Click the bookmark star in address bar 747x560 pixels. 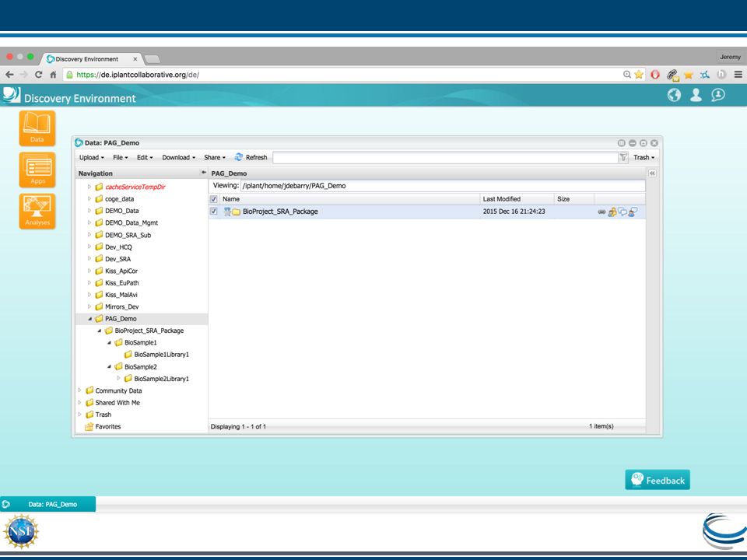click(639, 75)
